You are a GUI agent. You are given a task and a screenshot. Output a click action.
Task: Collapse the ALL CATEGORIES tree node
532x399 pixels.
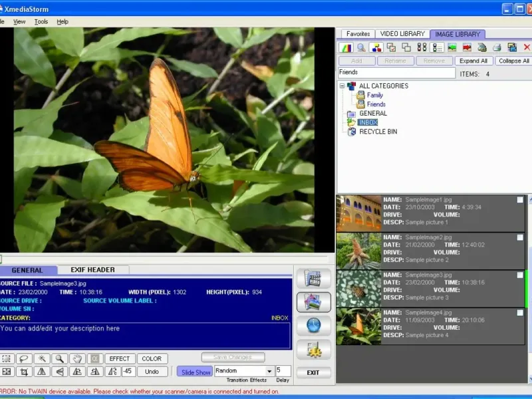342,86
